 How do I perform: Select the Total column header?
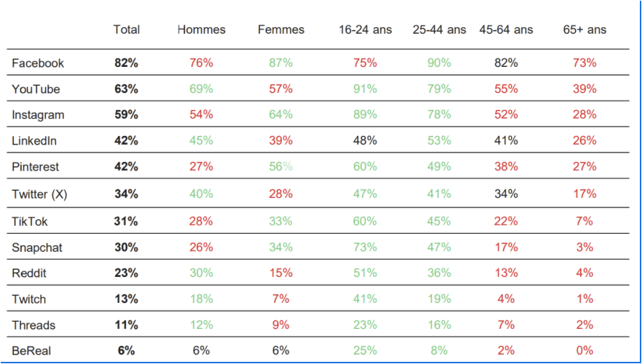pyautogui.click(x=127, y=29)
